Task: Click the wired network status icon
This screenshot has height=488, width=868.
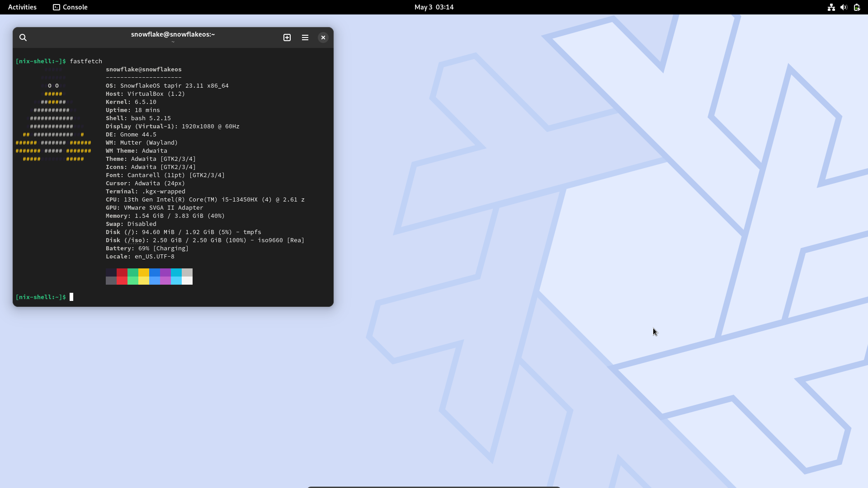Action: 831,7
